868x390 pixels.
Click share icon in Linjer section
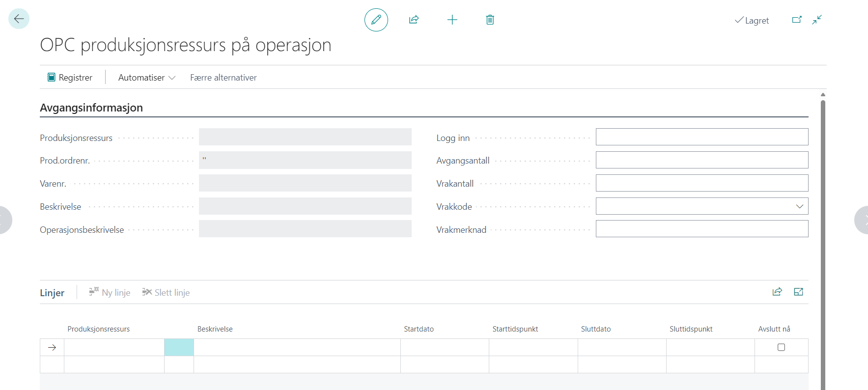[x=777, y=292]
